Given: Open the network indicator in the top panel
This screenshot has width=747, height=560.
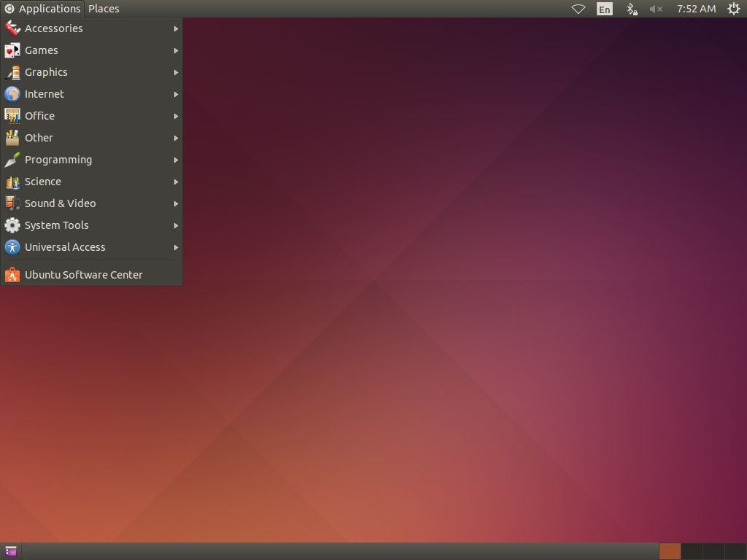Looking at the screenshot, I should 578,9.
